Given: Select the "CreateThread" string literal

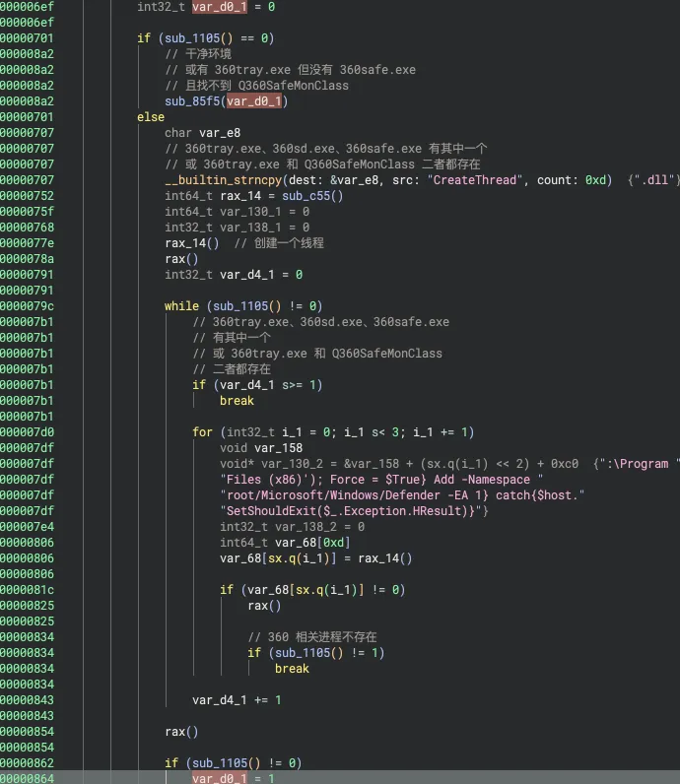Looking at the screenshot, I should (x=475, y=180).
